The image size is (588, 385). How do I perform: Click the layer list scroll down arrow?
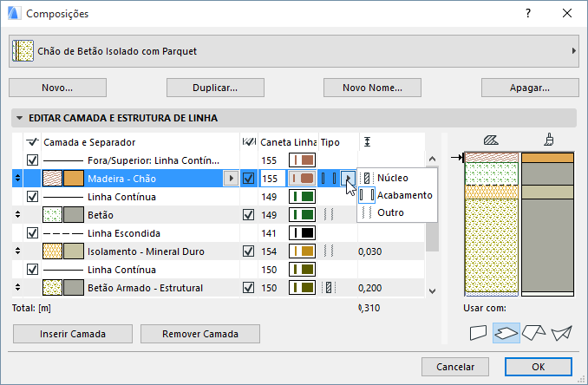[432, 290]
